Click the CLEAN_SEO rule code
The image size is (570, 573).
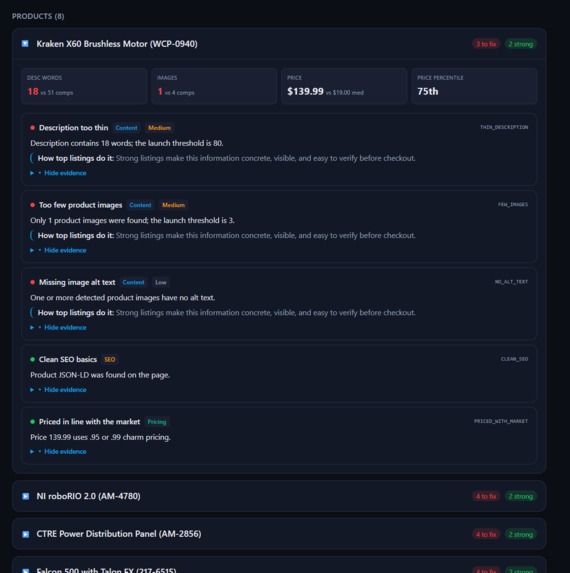[514, 359]
